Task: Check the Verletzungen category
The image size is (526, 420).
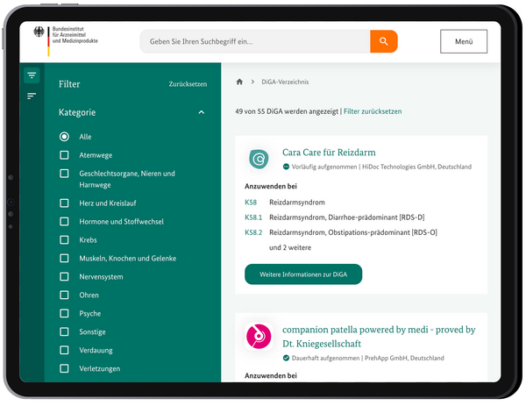Action: click(64, 368)
